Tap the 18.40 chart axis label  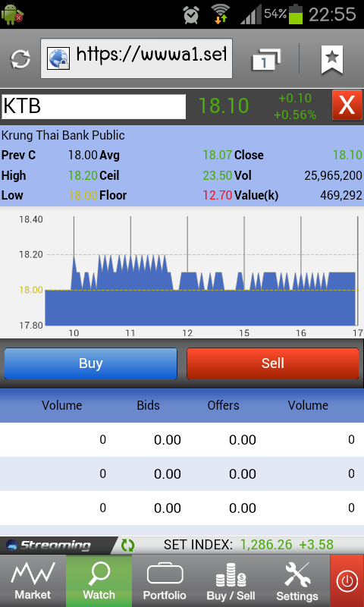[x=31, y=219]
